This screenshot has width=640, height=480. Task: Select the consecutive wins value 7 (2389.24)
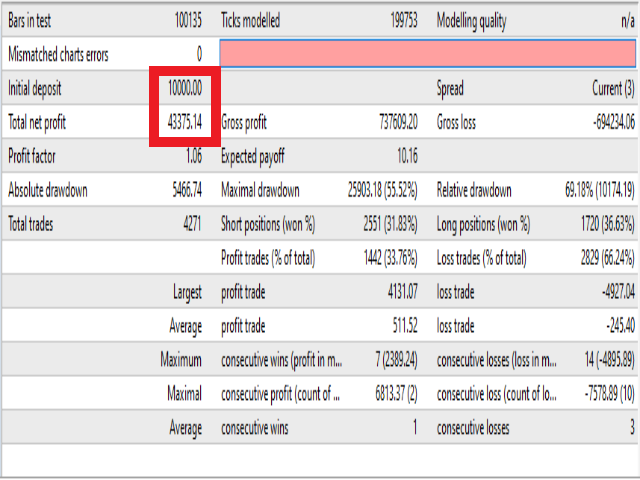[x=396, y=360]
